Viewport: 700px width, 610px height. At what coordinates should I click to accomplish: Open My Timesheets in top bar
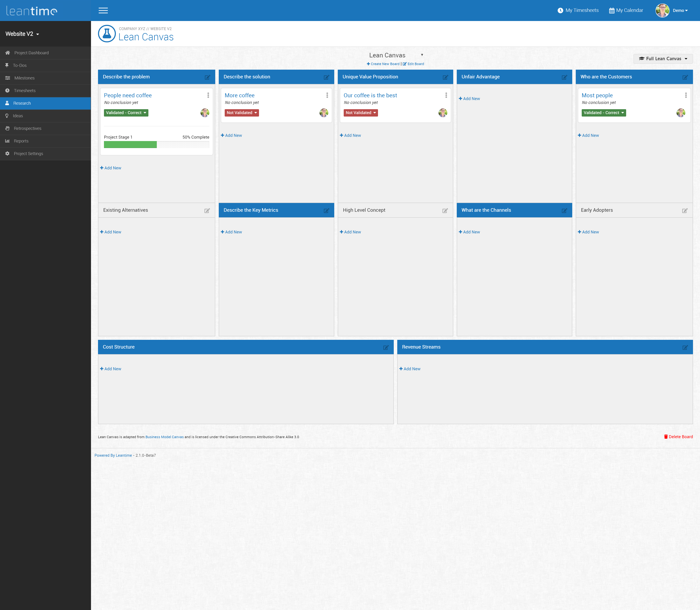(578, 10)
